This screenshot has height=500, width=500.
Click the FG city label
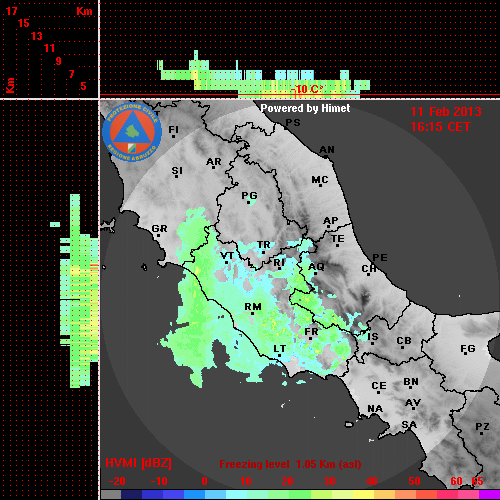pyautogui.click(x=468, y=348)
